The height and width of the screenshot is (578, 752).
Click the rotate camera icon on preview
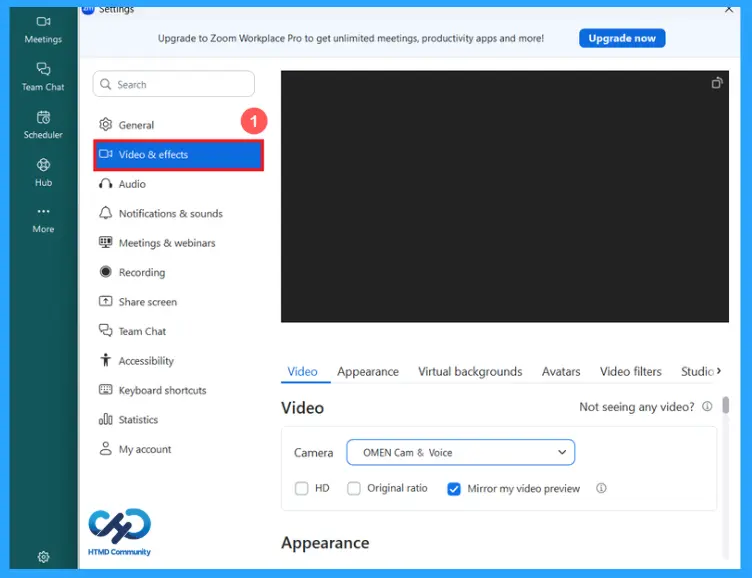(x=717, y=83)
